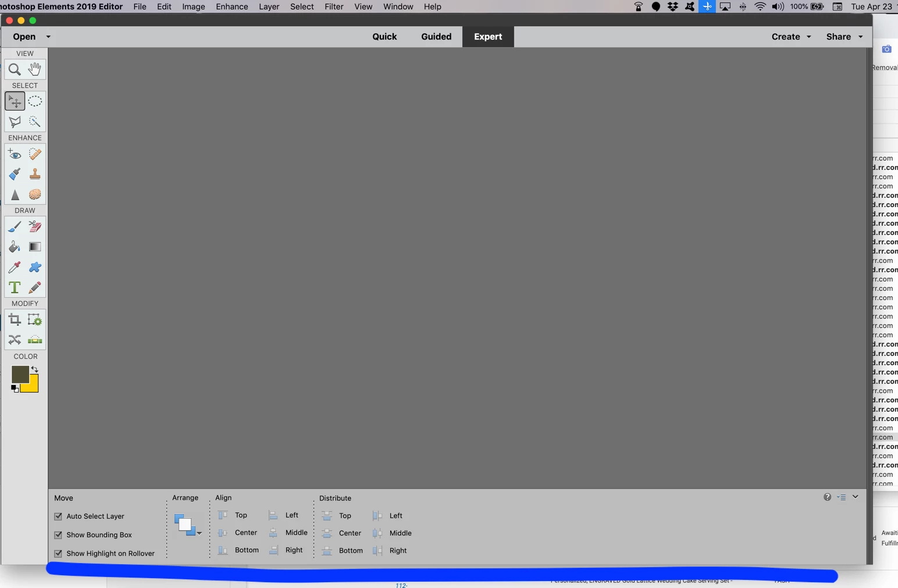
Task: Select the Red Eye Removal tool
Action: (15, 154)
